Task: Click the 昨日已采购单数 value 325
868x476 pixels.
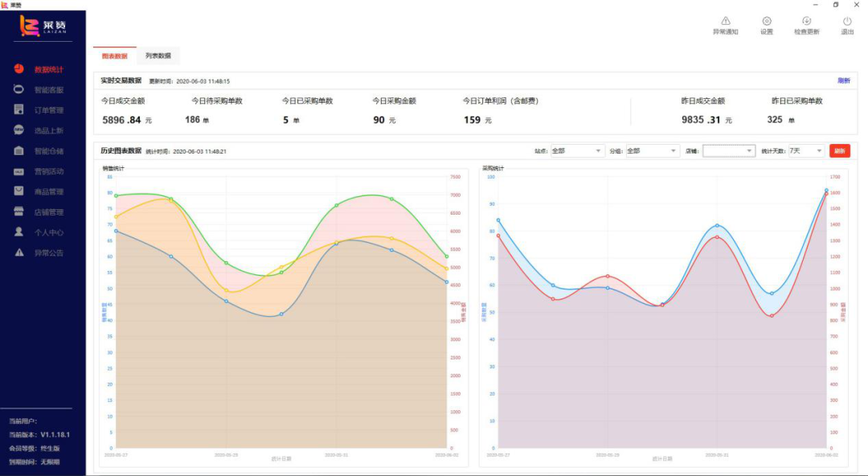Action: coord(775,120)
